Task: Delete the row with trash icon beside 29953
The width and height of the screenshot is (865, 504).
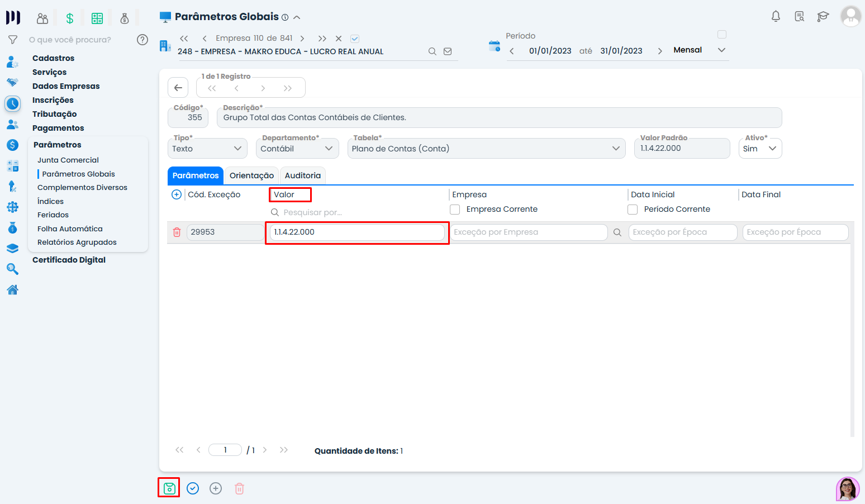Action: pyautogui.click(x=177, y=232)
